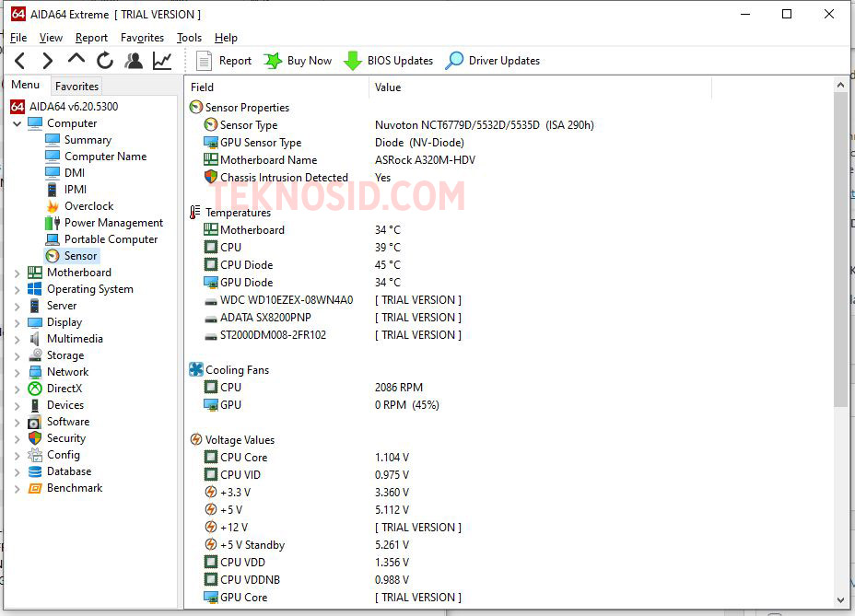Screen dimensions: 855x616
Task: Click the Config icon in the tree
Action: [35, 455]
